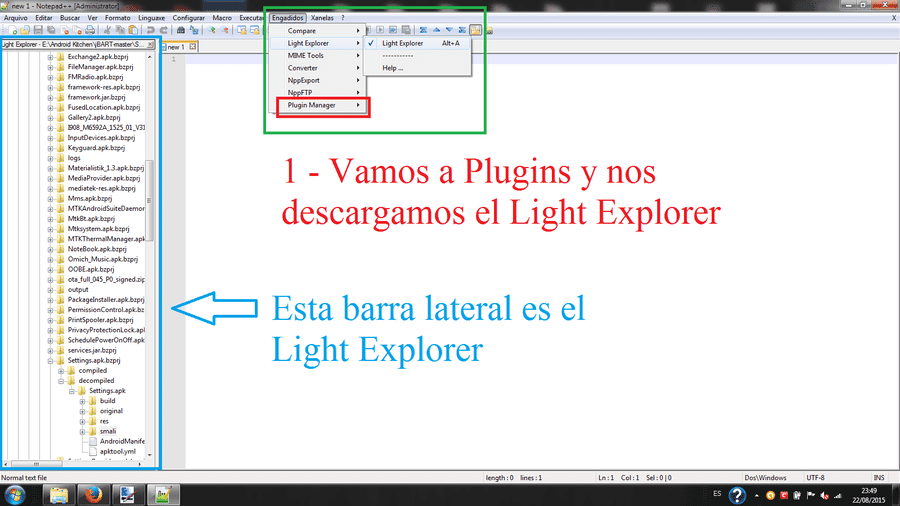
Task: Collapse the decompiled folder node
Action: point(61,381)
